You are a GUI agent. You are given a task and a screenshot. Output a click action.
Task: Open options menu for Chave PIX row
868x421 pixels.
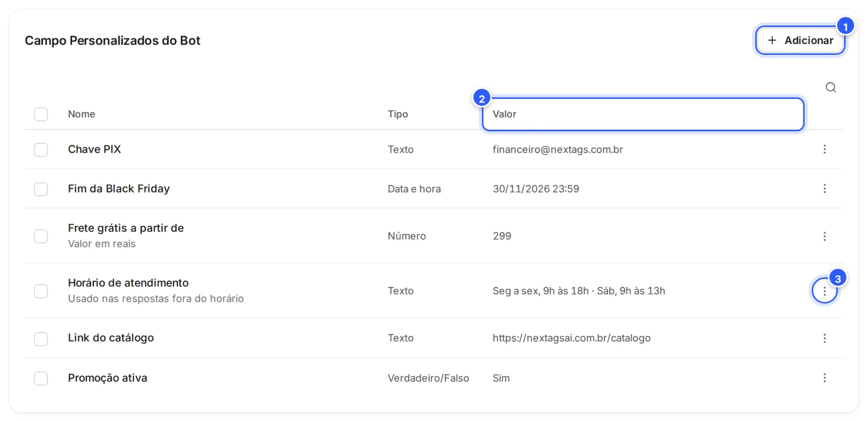click(825, 149)
